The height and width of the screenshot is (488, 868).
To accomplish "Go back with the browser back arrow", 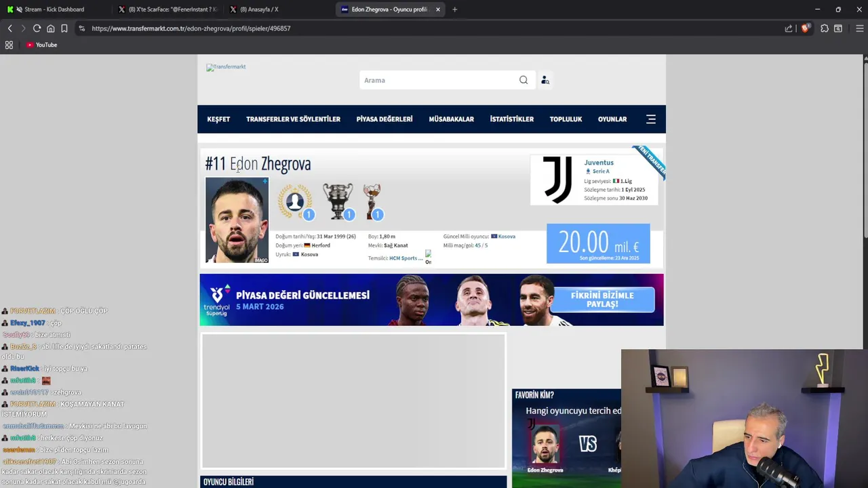I will point(9,28).
